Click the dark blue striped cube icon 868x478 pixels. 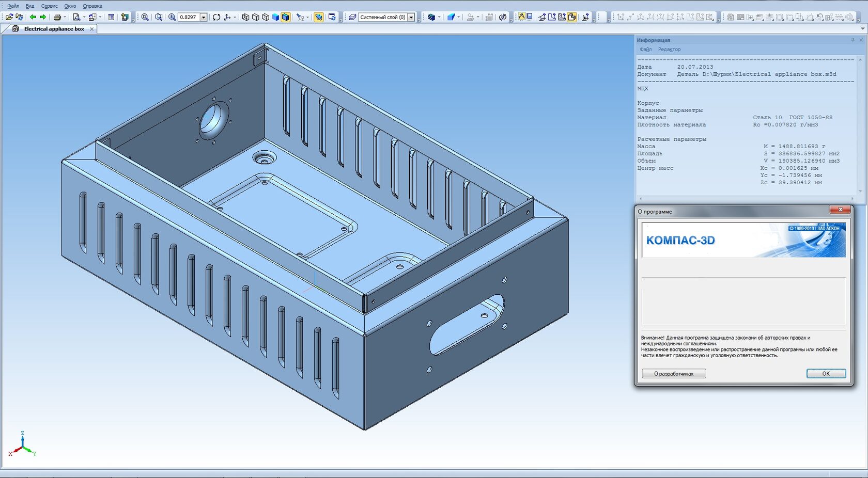(x=431, y=17)
